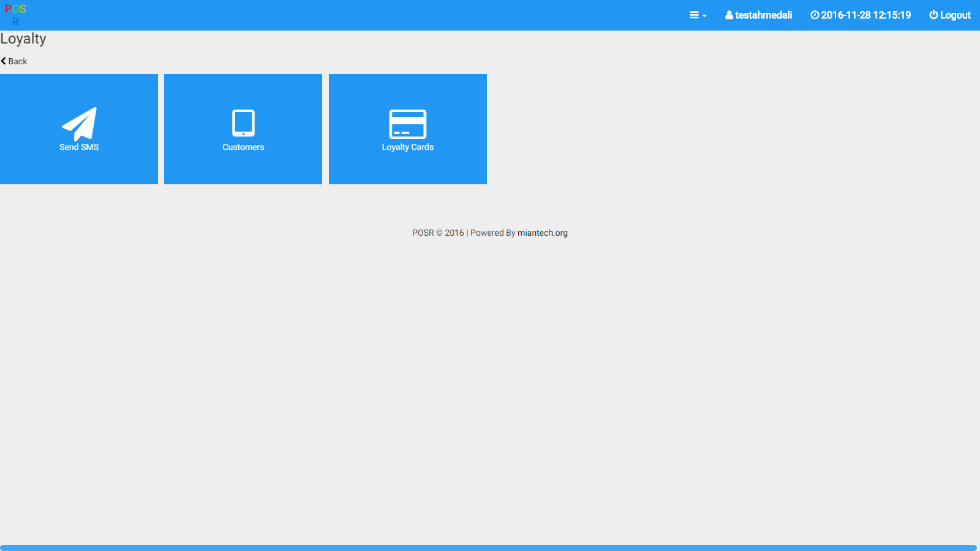The width and height of the screenshot is (980, 551).
Task: Click the power icon beside Logout
Action: pyautogui.click(x=933, y=15)
